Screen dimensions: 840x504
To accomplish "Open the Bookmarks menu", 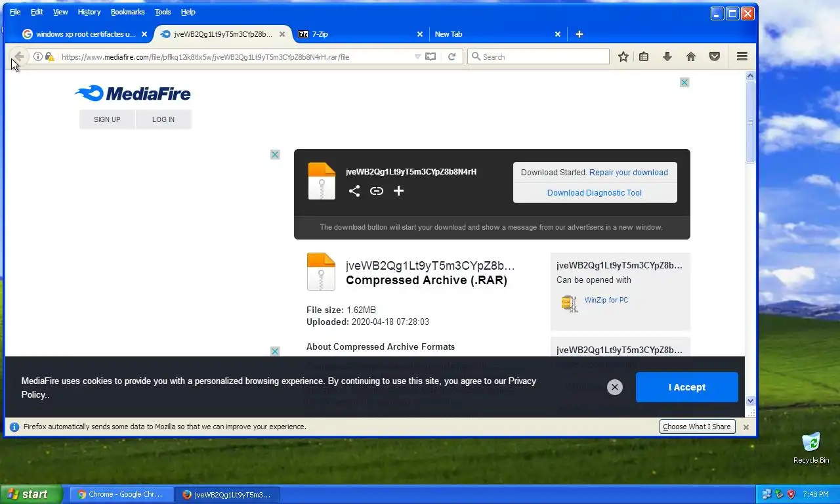I will coord(127,12).
